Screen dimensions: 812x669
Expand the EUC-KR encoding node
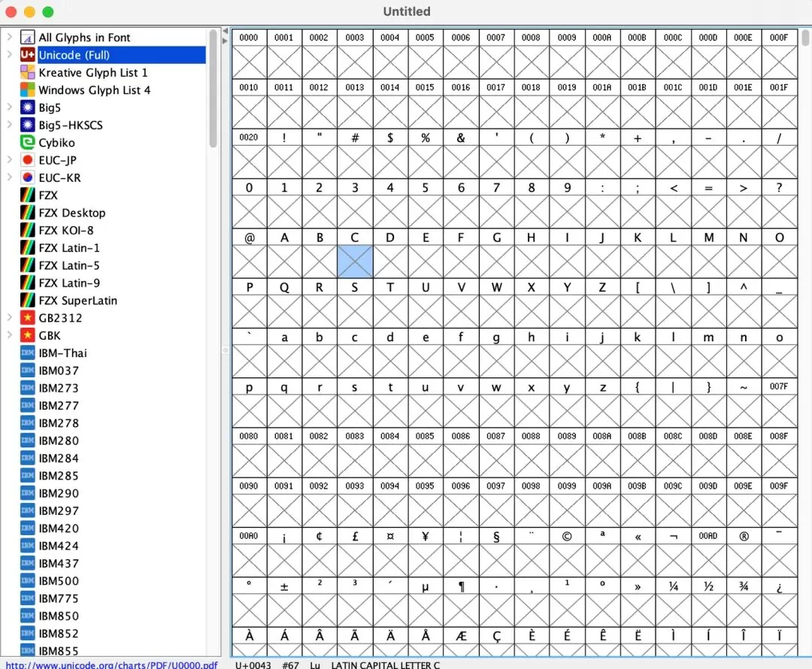pyautogui.click(x=9, y=177)
